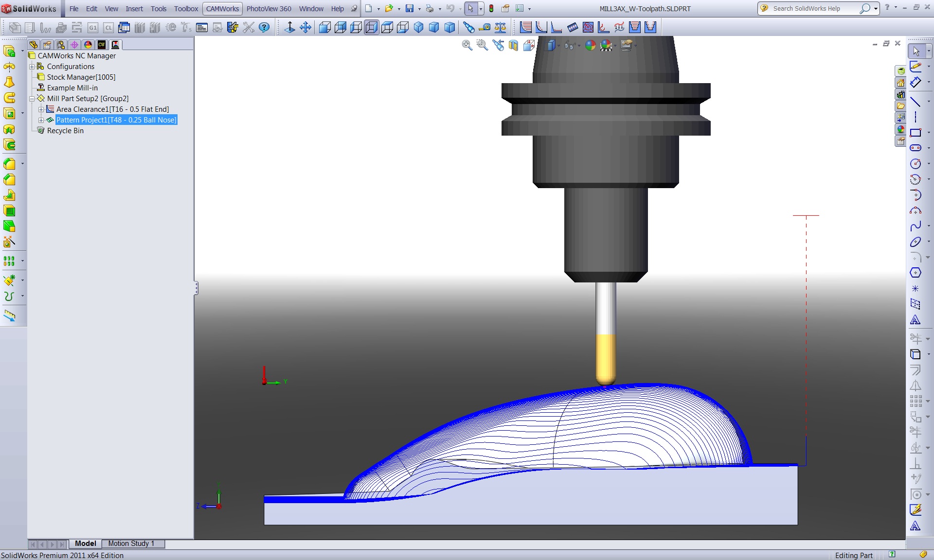Expand the Area Clearance1 operation node

(x=41, y=109)
